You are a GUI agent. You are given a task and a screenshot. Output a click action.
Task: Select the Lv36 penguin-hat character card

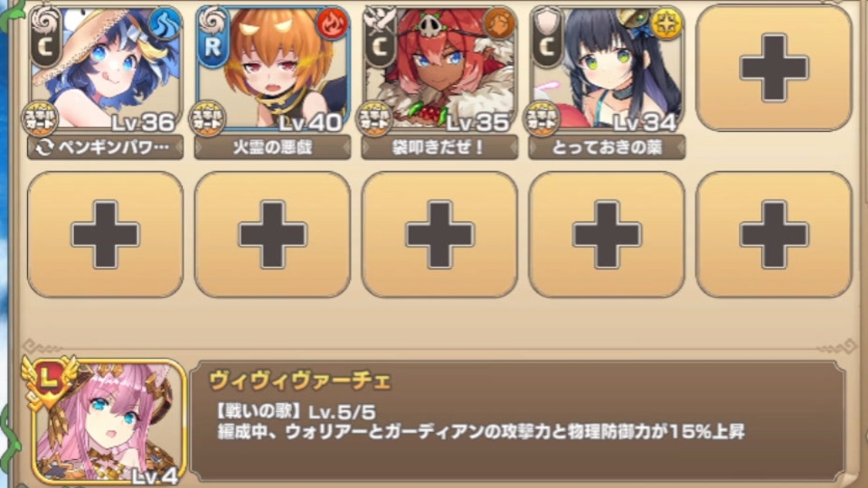click(x=105, y=70)
